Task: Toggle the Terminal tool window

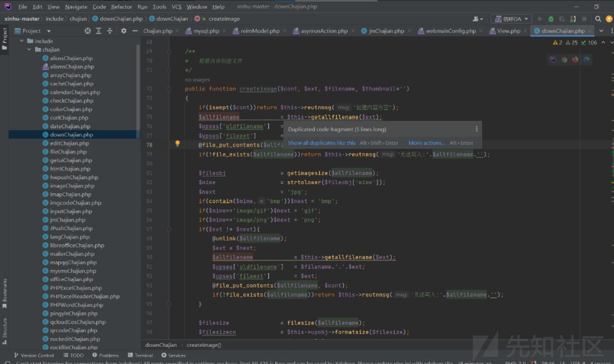Action: (140, 355)
